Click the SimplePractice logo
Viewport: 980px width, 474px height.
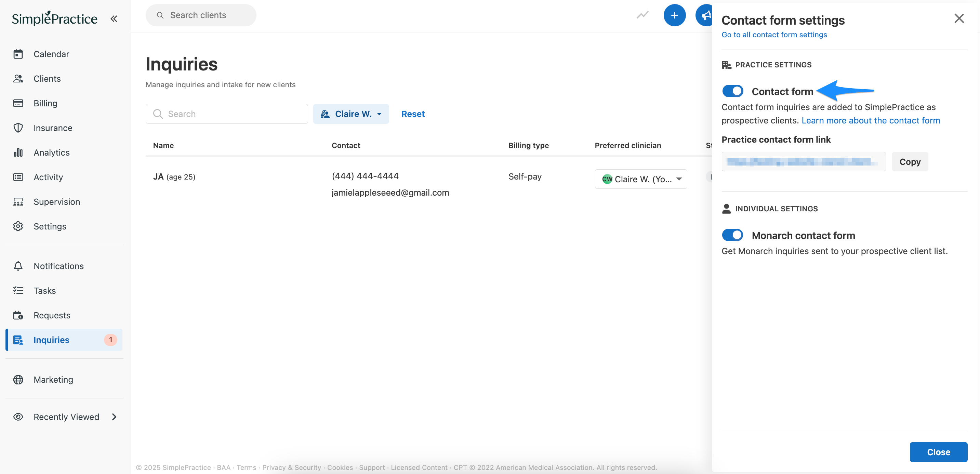point(54,18)
